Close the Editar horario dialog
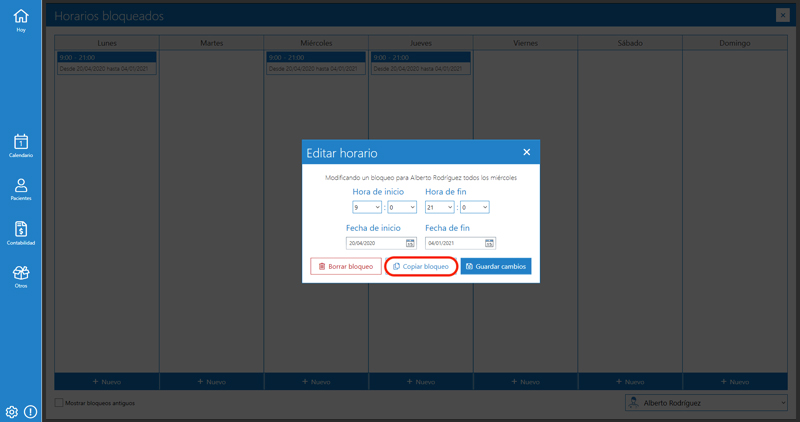Image resolution: width=800 pixels, height=422 pixels. [x=527, y=152]
